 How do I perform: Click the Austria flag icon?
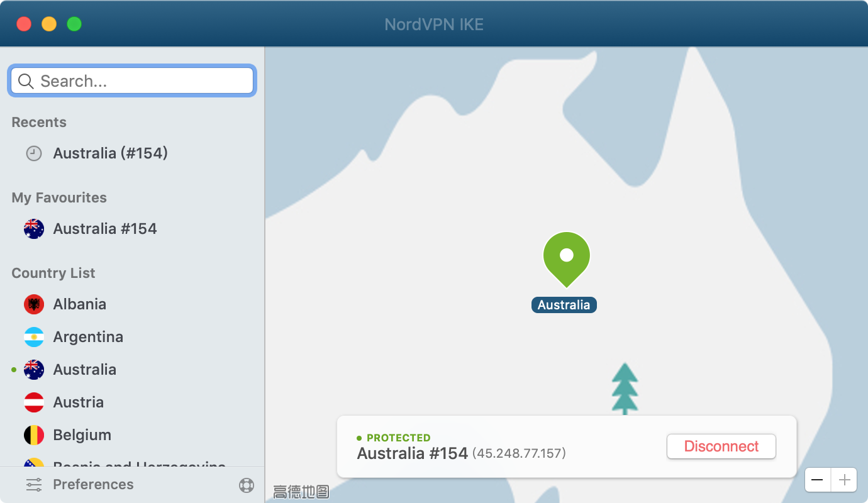pyautogui.click(x=34, y=402)
